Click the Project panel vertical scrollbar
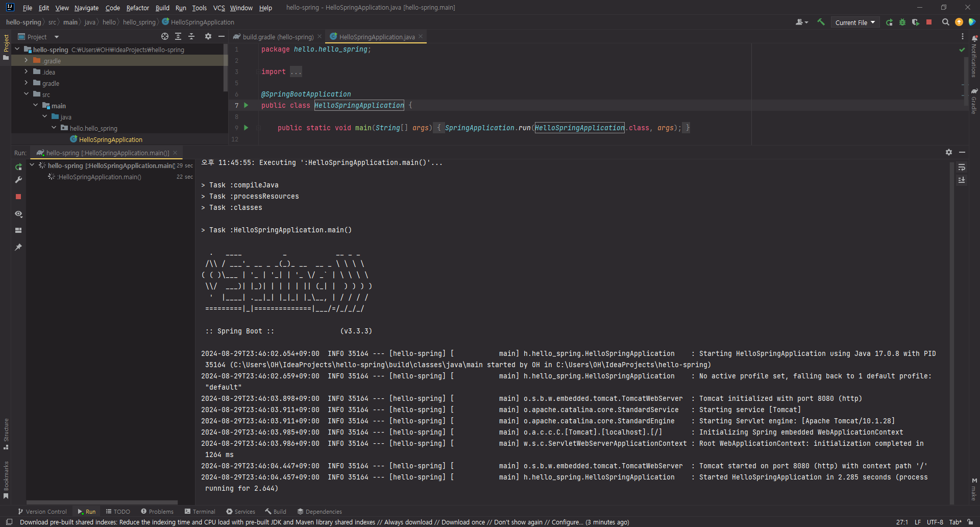980x527 pixels. pyautogui.click(x=226, y=67)
